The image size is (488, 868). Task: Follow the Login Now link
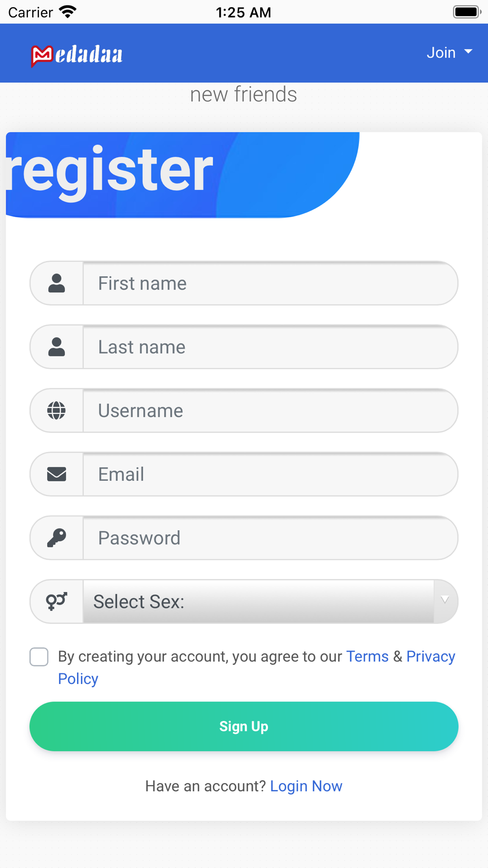point(306,786)
